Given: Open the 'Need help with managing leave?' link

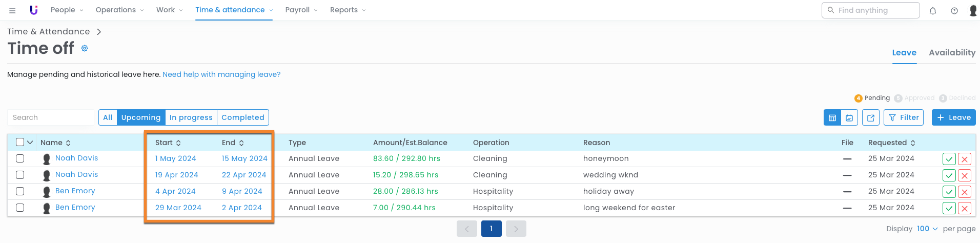Looking at the screenshot, I should (221, 74).
